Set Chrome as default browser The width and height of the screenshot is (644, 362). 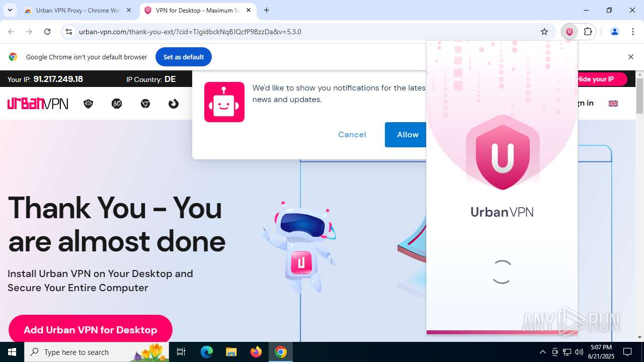click(184, 57)
